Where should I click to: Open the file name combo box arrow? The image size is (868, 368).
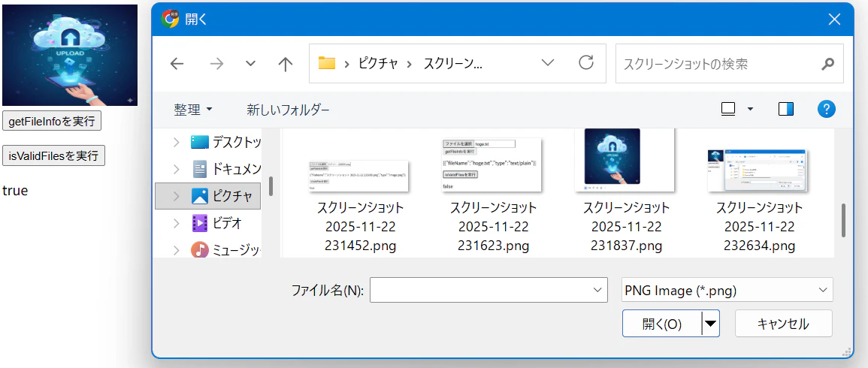[x=597, y=290]
